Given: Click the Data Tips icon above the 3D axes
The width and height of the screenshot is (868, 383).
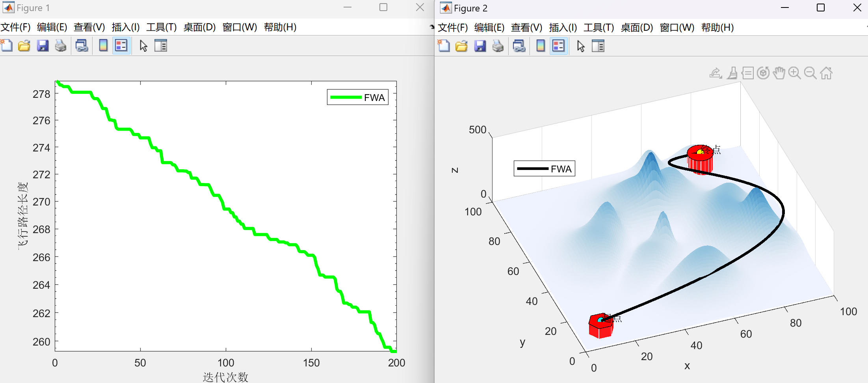Looking at the screenshot, I should (x=747, y=73).
